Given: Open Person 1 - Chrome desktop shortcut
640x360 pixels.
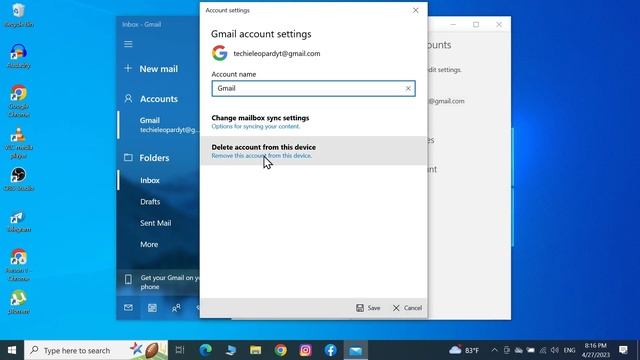Looking at the screenshot, I should [x=18, y=265].
